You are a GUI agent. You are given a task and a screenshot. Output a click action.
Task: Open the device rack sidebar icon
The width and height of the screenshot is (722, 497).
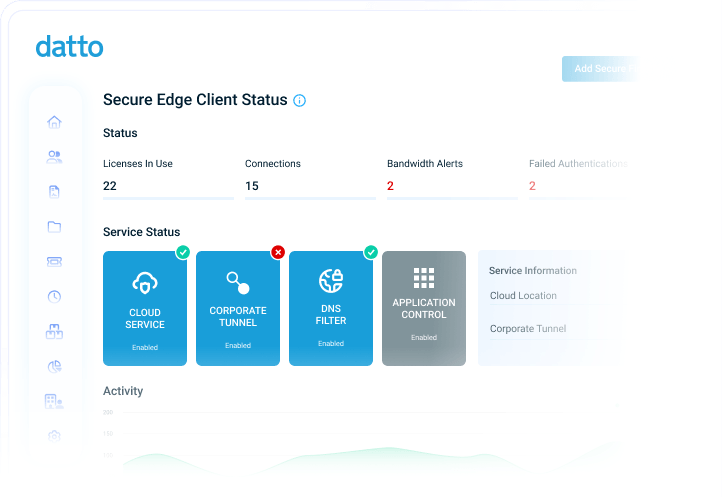pyautogui.click(x=54, y=262)
